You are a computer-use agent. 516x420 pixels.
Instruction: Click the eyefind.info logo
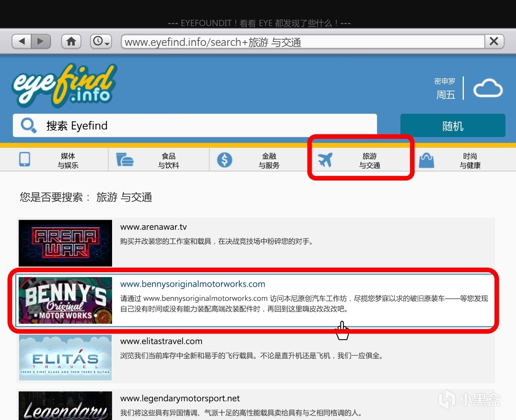[65, 86]
